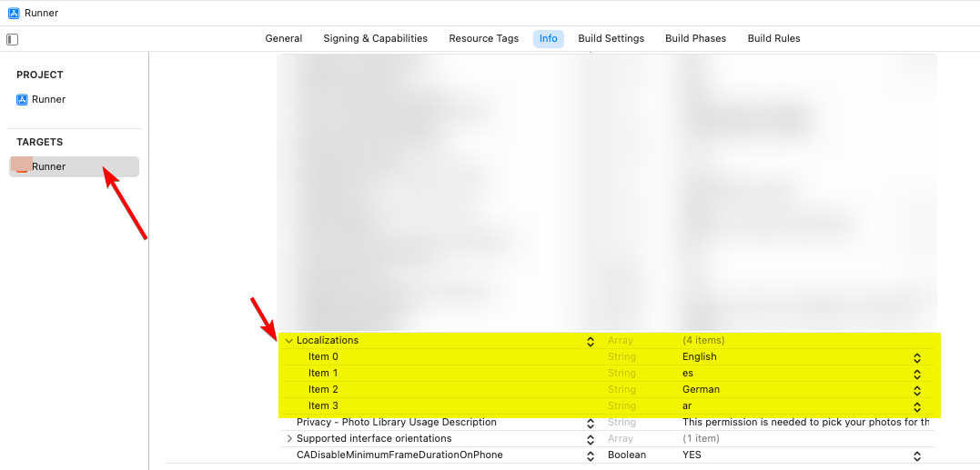Open key stepper for Privacy Photo Library row
This screenshot has height=470, width=980.
point(590,424)
